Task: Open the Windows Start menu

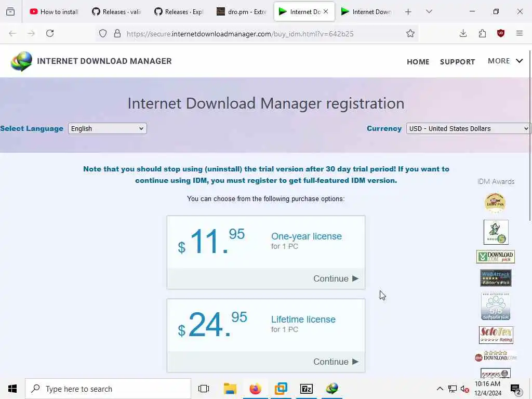Action: click(x=12, y=389)
